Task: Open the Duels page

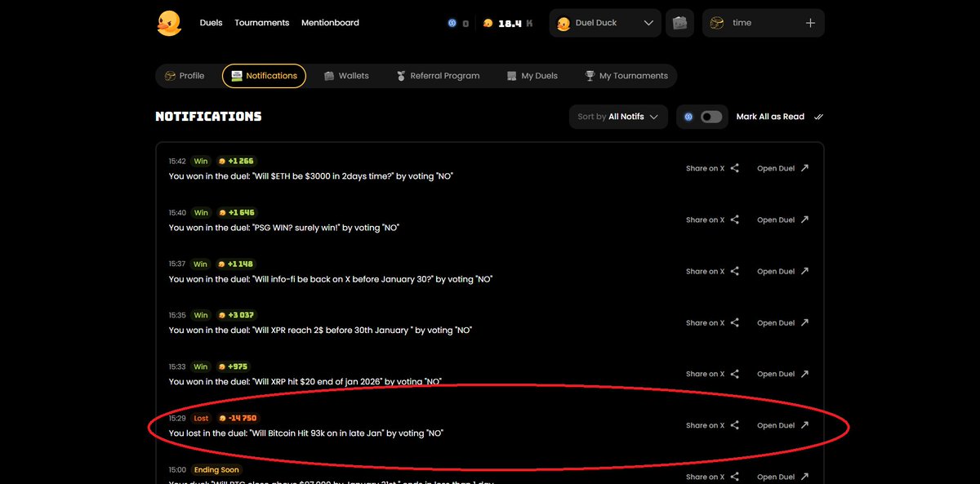Action: (x=211, y=23)
